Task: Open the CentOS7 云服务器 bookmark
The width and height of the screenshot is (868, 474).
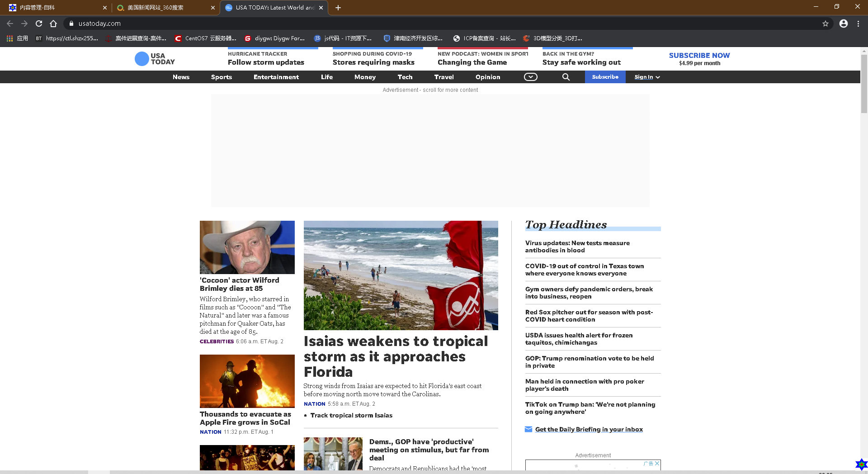Action: [206, 38]
